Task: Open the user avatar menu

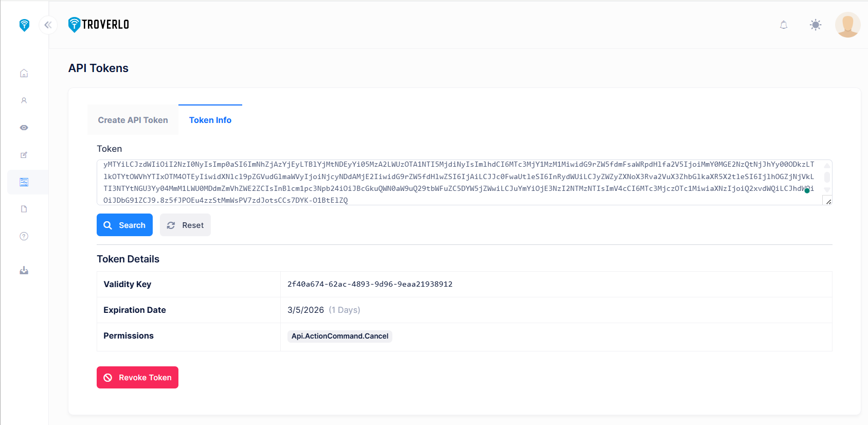Action: tap(847, 25)
